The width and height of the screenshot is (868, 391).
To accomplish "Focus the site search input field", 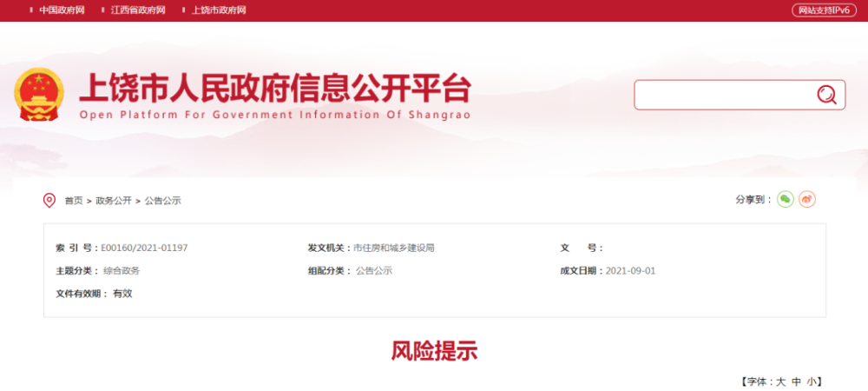I will (x=725, y=95).
